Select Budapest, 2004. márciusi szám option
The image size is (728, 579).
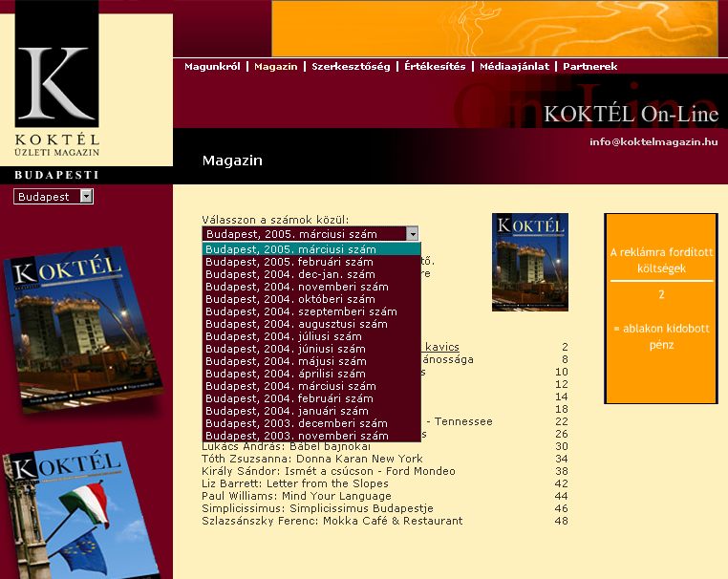click(311, 386)
